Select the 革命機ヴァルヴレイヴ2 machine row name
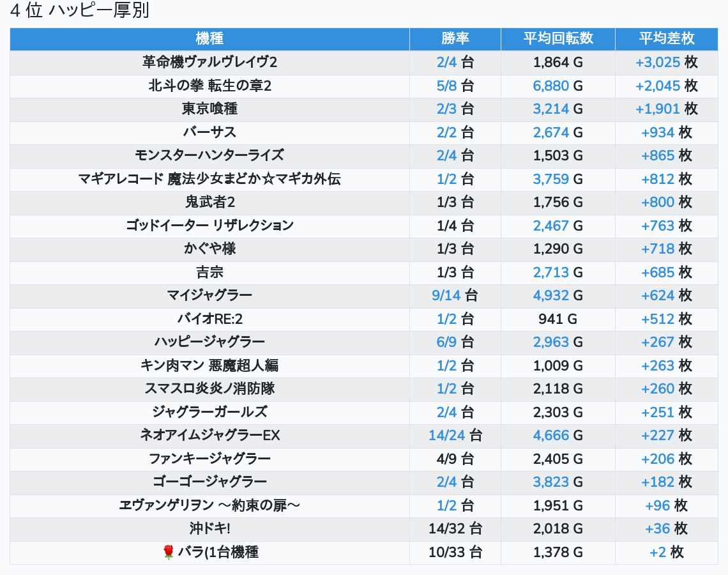The height and width of the screenshot is (575, 728). pos(209,63)
